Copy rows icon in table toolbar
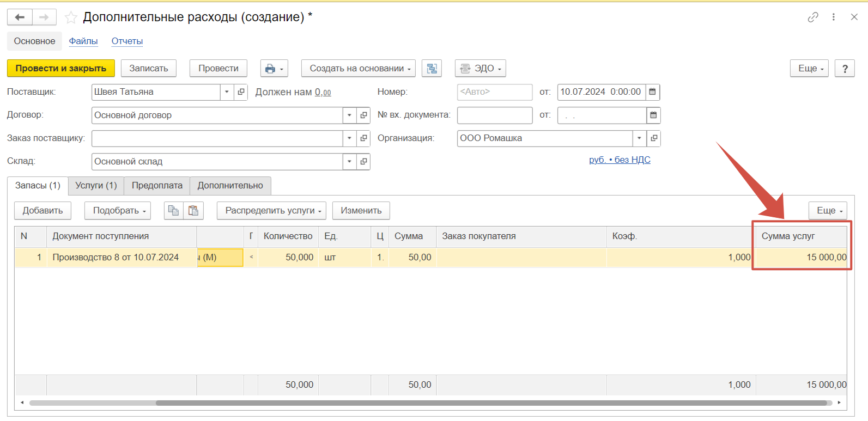The height and width of the screenshot is (421, 868). click(174, 211)
